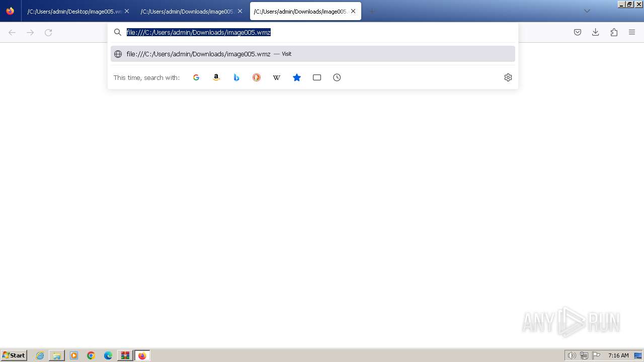Open search settings gear icon
The image size is (644, 362).
pos(508,77)
